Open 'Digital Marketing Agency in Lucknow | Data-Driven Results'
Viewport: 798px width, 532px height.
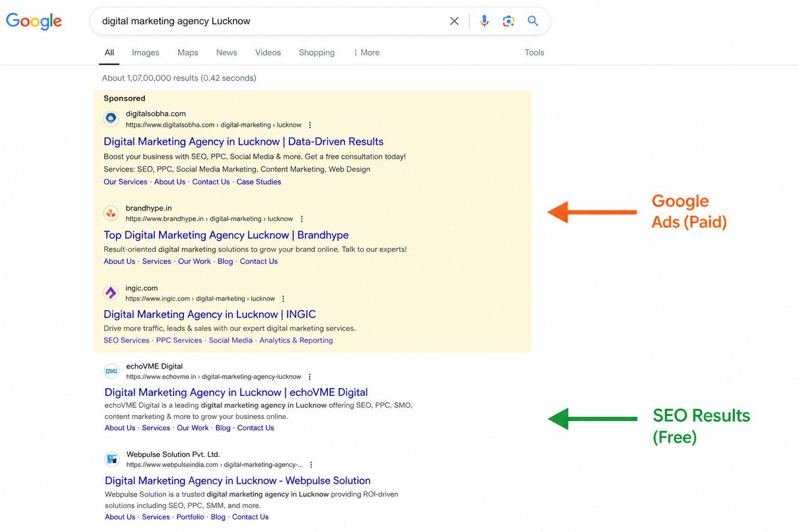[244, 141]
